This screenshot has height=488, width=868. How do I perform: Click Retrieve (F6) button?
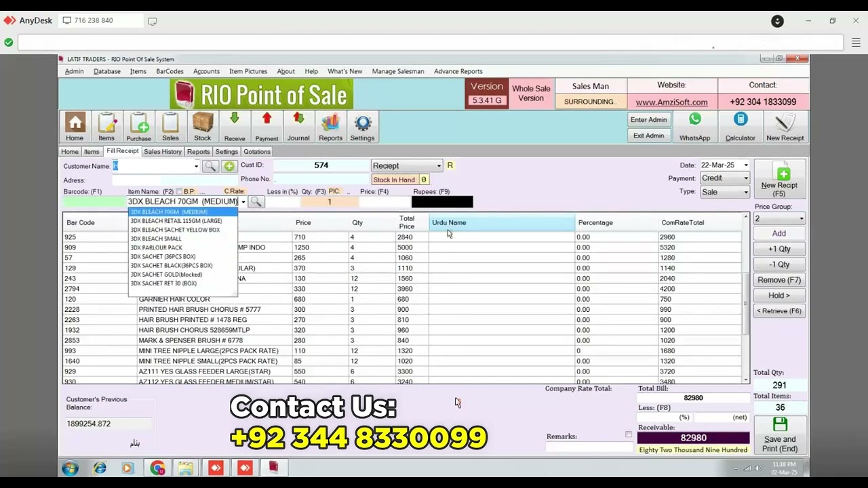point(779,311)
